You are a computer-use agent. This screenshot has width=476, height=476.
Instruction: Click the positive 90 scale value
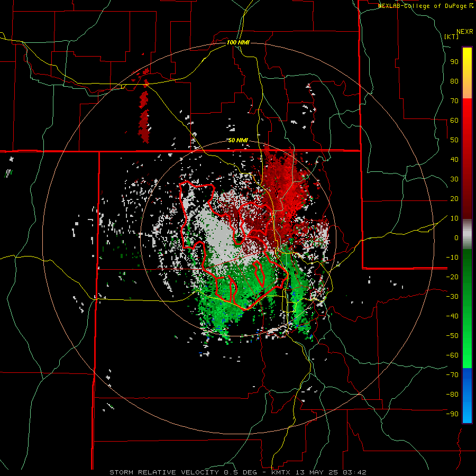coord(454,62)
